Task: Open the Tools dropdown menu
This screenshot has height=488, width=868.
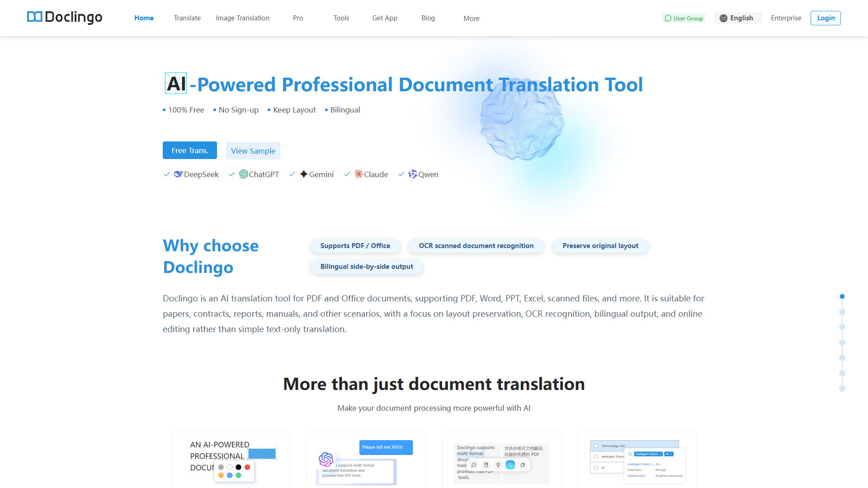Action: (341, 18)
